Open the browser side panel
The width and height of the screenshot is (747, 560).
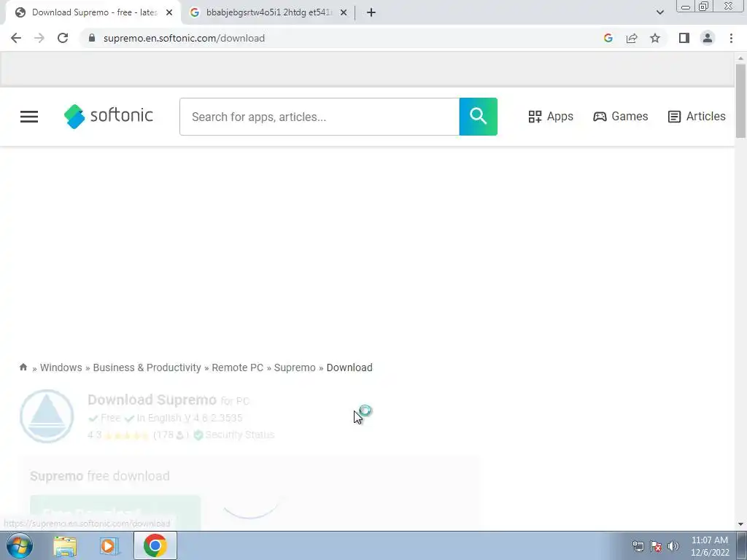tap(684, 38)
